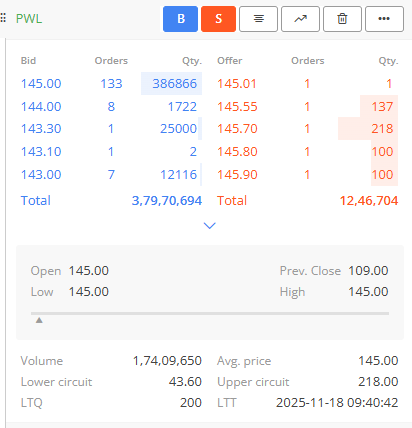
Task: Delete PWL using trash icon
Action: [x=342, y=19]
